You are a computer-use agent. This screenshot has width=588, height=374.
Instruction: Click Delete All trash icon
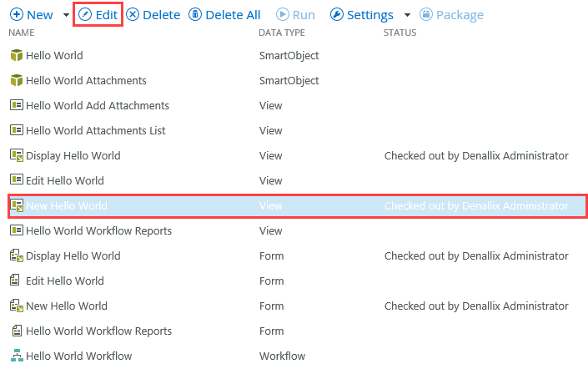point(195,15)
